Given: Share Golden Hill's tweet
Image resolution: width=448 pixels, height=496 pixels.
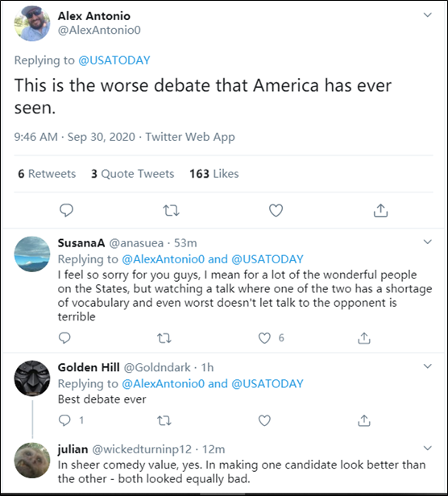Looking at the screenshot, I should pyautogui.click(x=364, y=420).
